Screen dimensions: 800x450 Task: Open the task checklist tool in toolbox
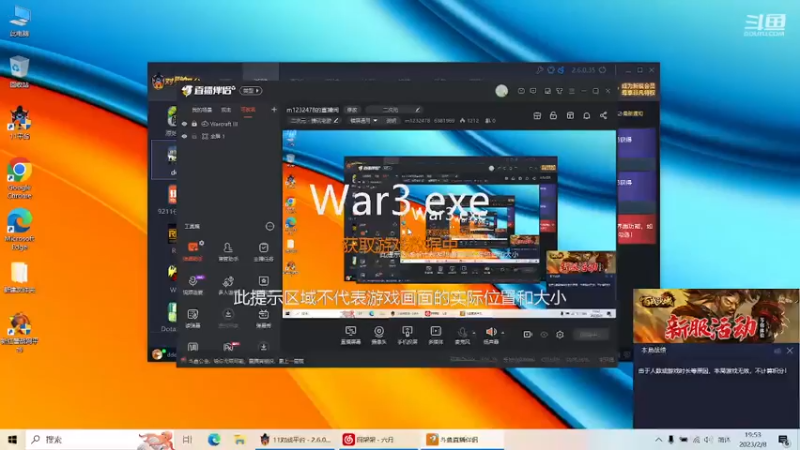[263, 251]
